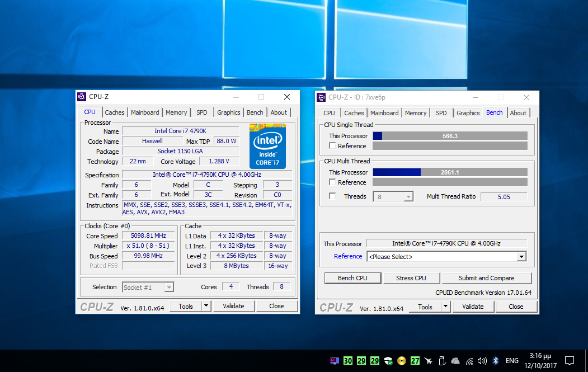Select SPD tab in right CPU-Z window
The image size is (588, 372).
coord(441,113)
